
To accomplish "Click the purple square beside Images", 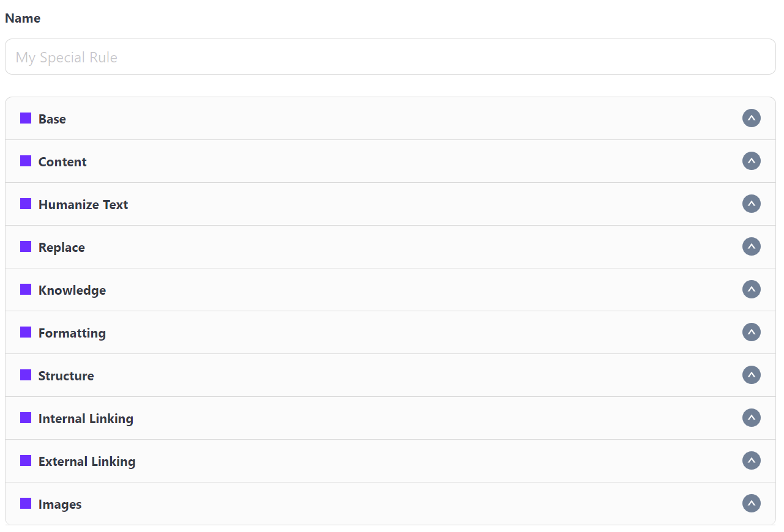I will pos(26,503).
